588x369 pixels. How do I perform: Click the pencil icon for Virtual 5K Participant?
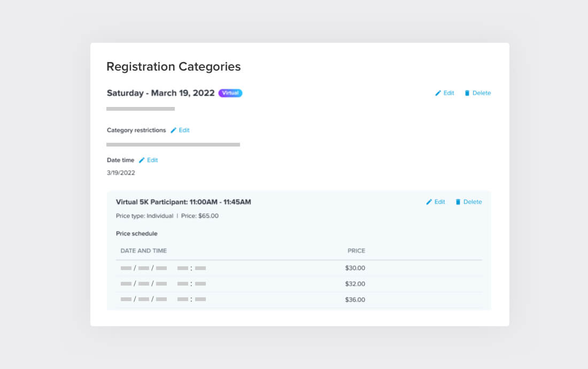click(x=429, y=202)
